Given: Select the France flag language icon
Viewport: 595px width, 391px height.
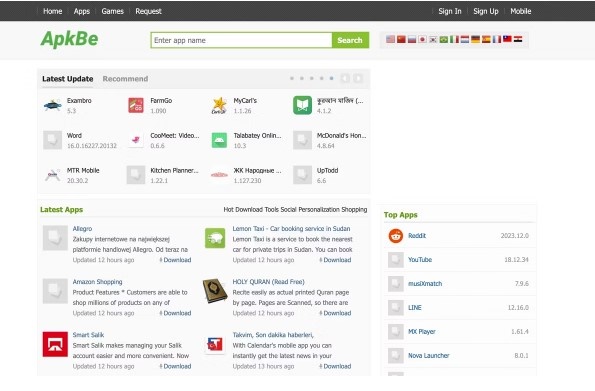Looking at the screenshot, I should pyautogui.click(x=497, y=39).
